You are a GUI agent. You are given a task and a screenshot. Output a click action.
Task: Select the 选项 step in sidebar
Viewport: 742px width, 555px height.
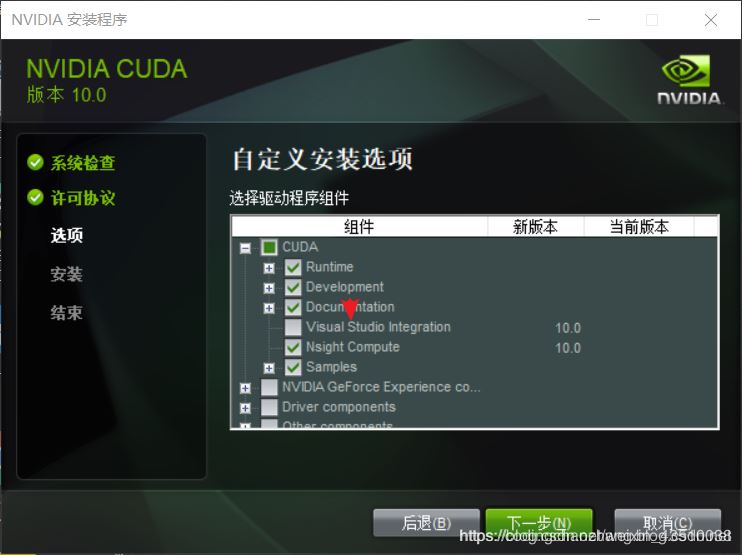pyautogui.click(x=67, y=235)
